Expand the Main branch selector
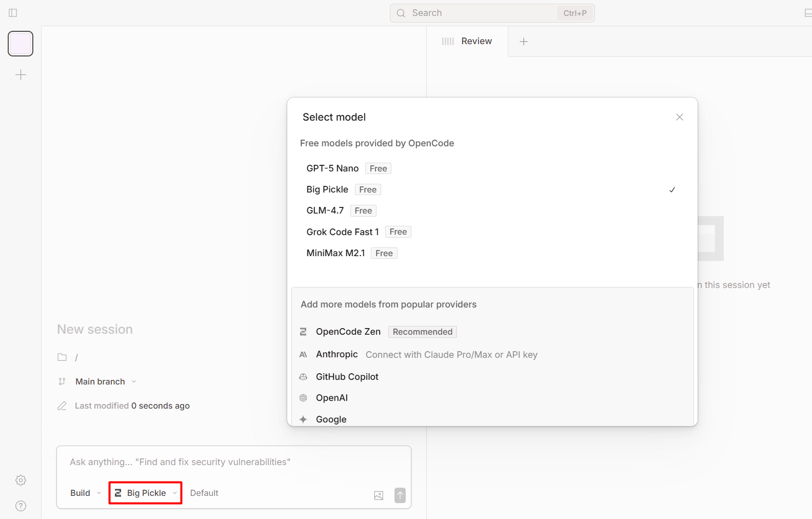 pyautogui.click(x=105, y=381)
